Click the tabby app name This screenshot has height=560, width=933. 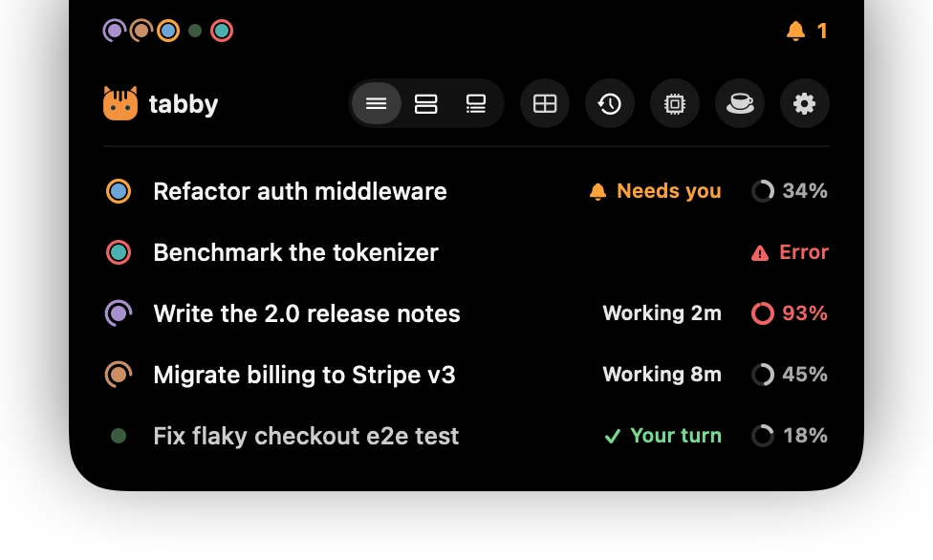(x=184, y=104)
